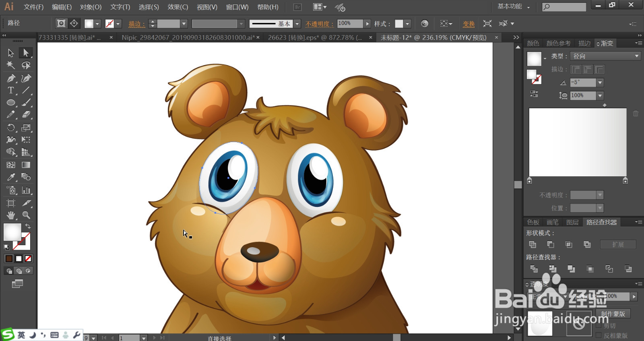Click the search field in title bar
Screen dimensions: 644x341
[x=564, y=7]
